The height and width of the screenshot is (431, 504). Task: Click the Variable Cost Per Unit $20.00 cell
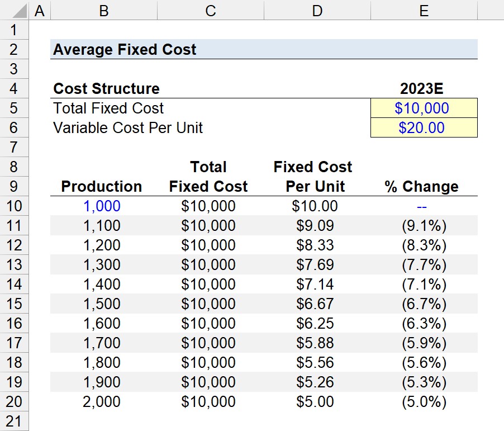[424, 127]
